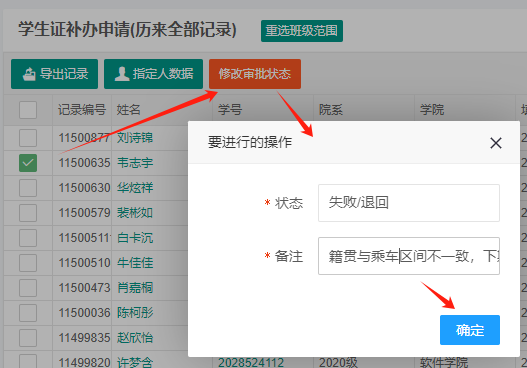The height and width of the screenshot is (368, 527).
Task: Click record number 11500630
Action: [x=84, y=188]
